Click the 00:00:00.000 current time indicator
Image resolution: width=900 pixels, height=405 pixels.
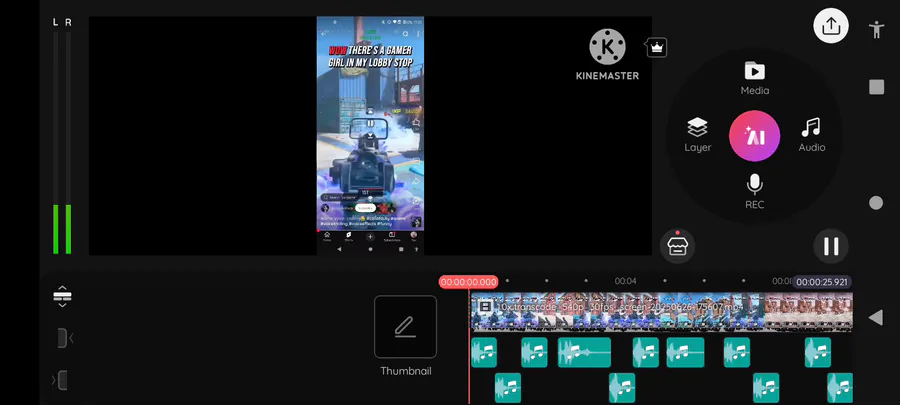pyautogui.click(x=468, y=282)
